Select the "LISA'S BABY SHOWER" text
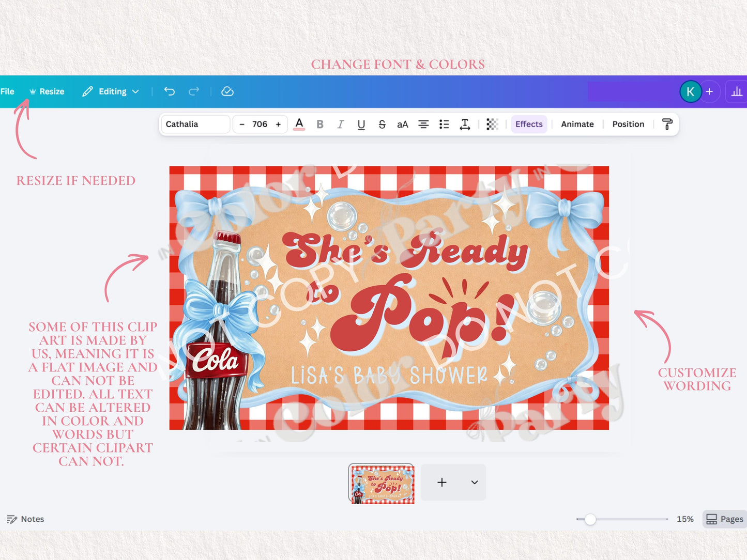The height and width of the screenshot is (560, 747). tap(389, 375)
